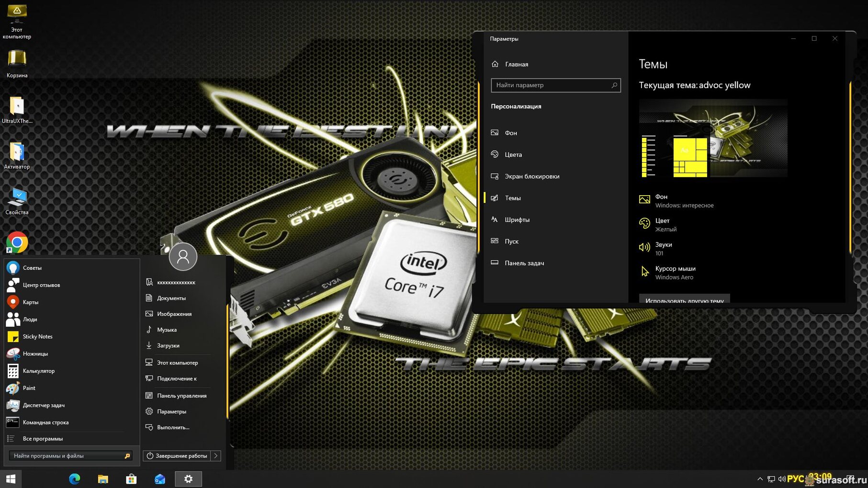
Task: Click the user account avatar picture
Action: pos(183,257)
